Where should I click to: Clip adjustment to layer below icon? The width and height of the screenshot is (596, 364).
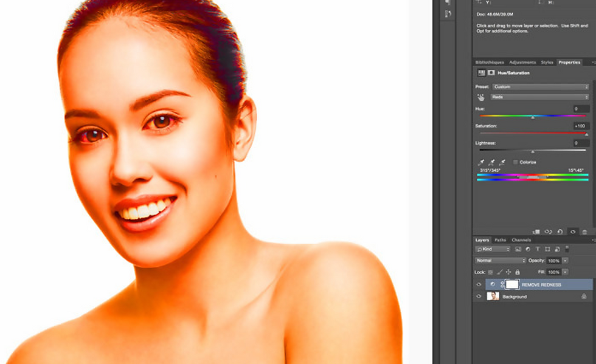click(536, 232)
